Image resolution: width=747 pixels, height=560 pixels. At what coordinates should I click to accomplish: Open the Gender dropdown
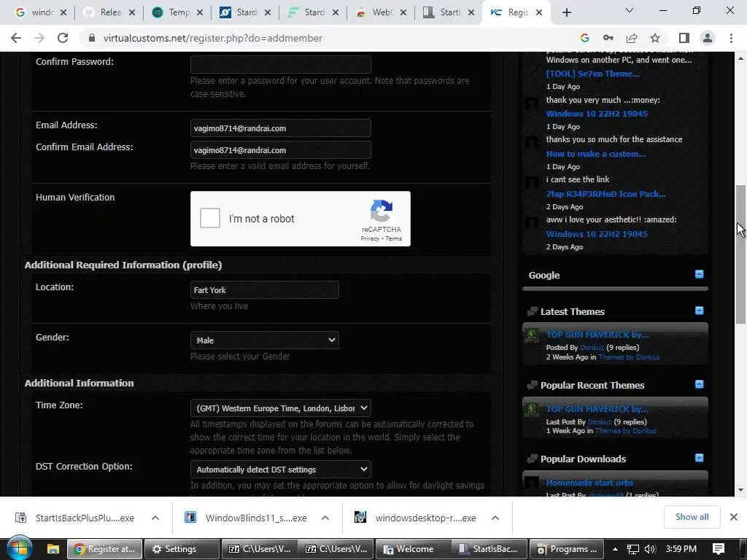click(264, 341)
